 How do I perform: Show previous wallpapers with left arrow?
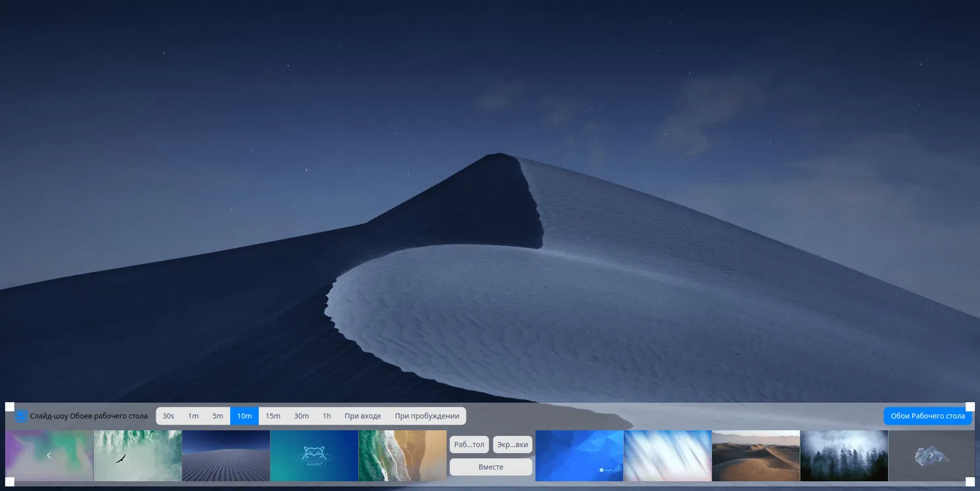tap(49, 455)
